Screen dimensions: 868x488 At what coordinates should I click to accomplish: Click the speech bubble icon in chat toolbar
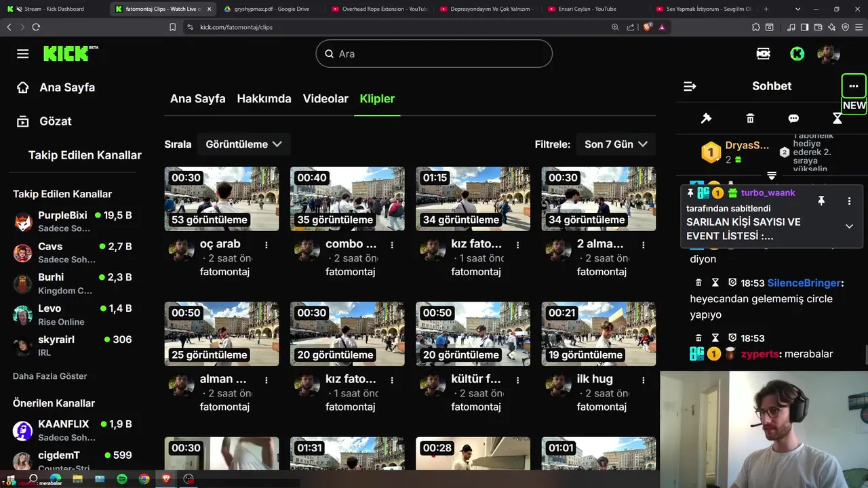[x=793, y=119]
